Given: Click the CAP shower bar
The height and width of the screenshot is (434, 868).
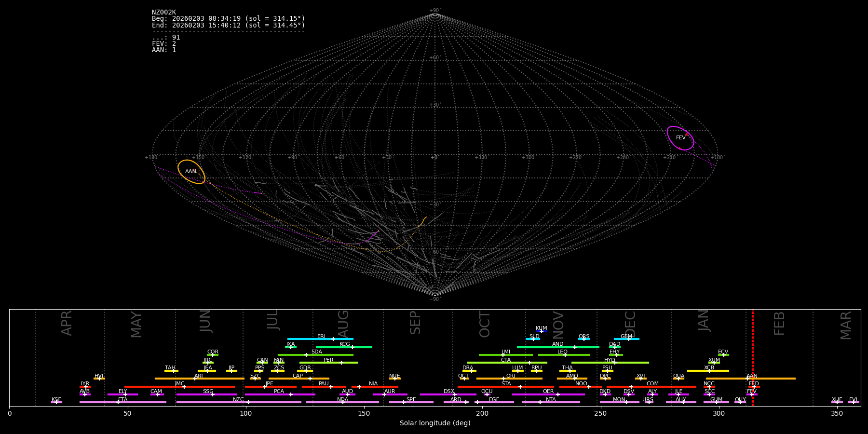Looking at the screenshot, I should (299, 379).
